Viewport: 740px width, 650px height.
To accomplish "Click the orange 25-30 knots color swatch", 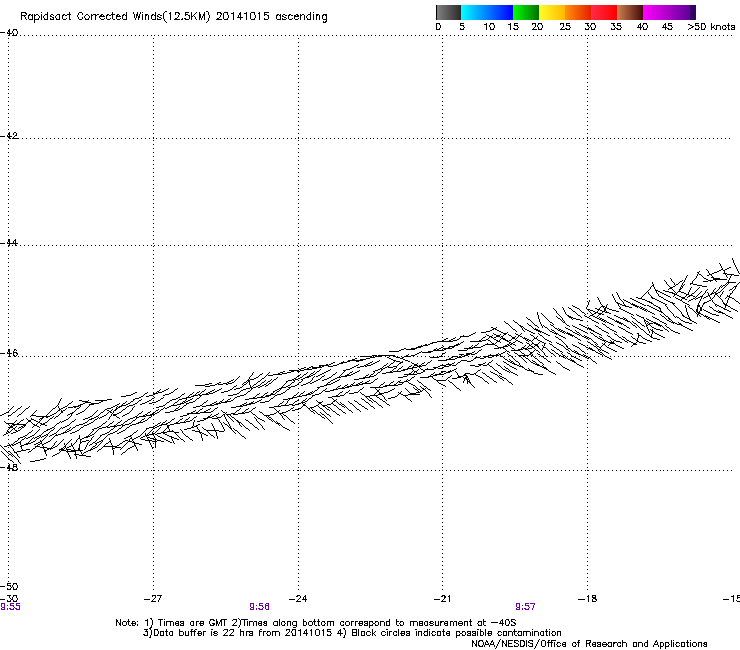I will (578, 12).
